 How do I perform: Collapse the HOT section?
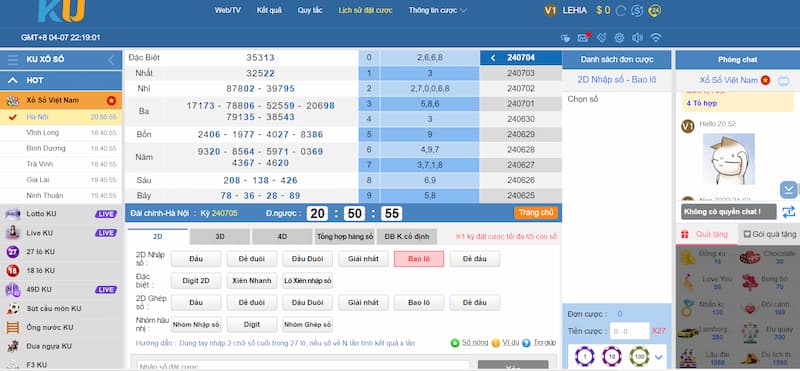13,81
